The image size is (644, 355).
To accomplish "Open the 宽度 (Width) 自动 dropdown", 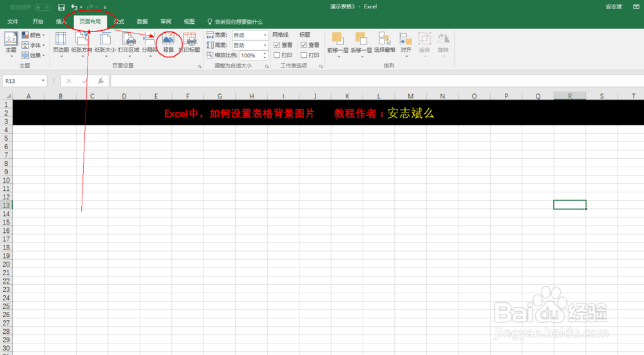I will pos(265,35).
